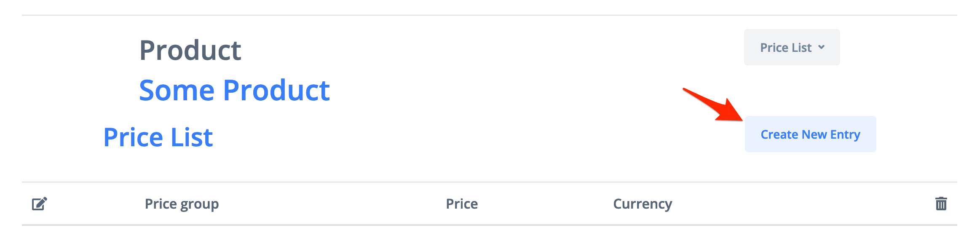Sort by the Price group column header
Screen dimensions: 980x236
182,204
